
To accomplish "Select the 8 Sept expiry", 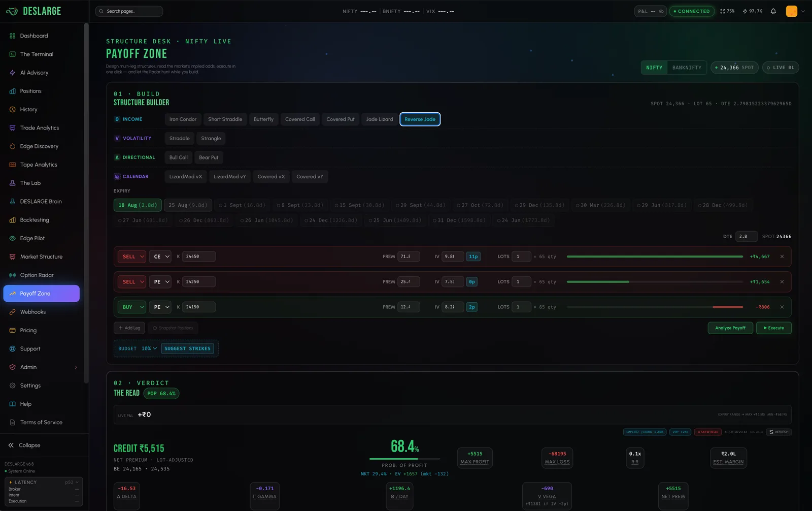I will (300, 205).
